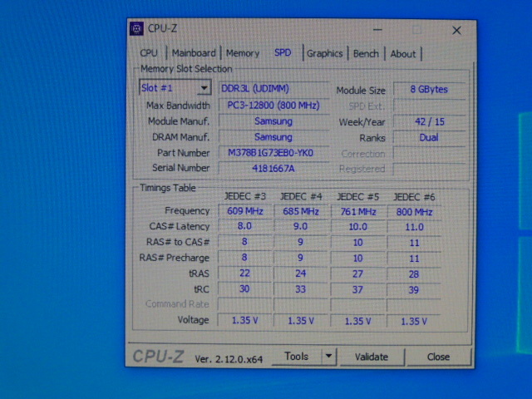Click the 800 MHz frequency cell in the timings table

pos(414,212)
